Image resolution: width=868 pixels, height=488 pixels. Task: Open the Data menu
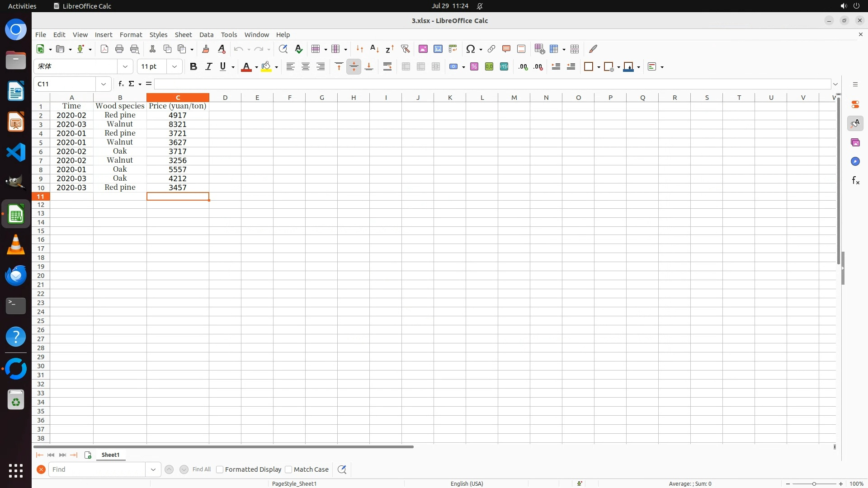206,34
